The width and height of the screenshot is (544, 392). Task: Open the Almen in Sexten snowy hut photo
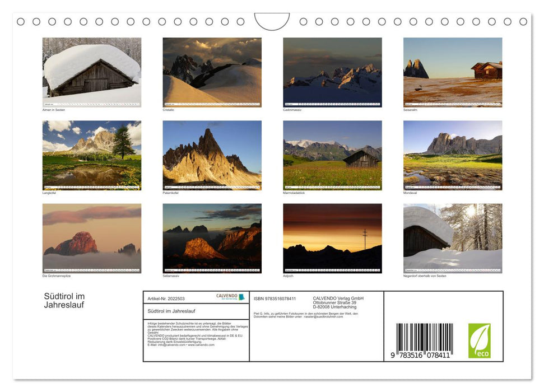point(92,72)
